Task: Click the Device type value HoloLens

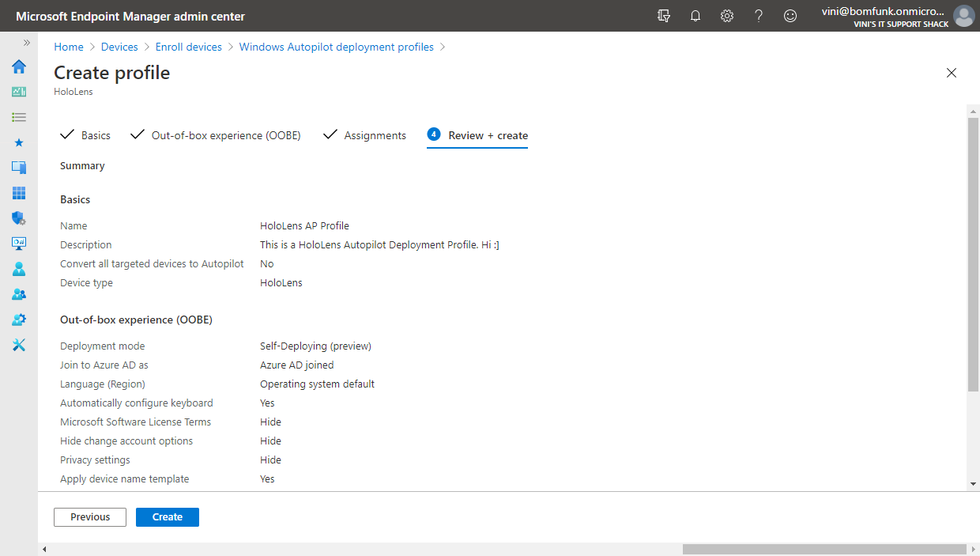Action: 281,283
